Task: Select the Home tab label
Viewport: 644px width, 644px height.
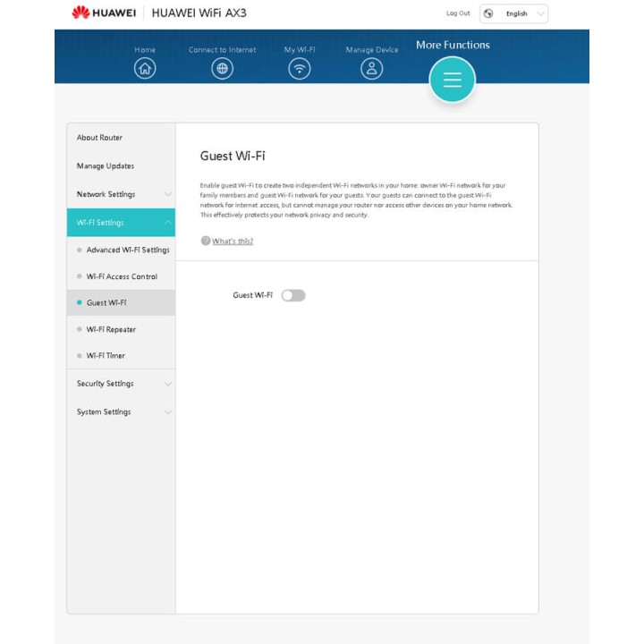Action: coord(145,50)
